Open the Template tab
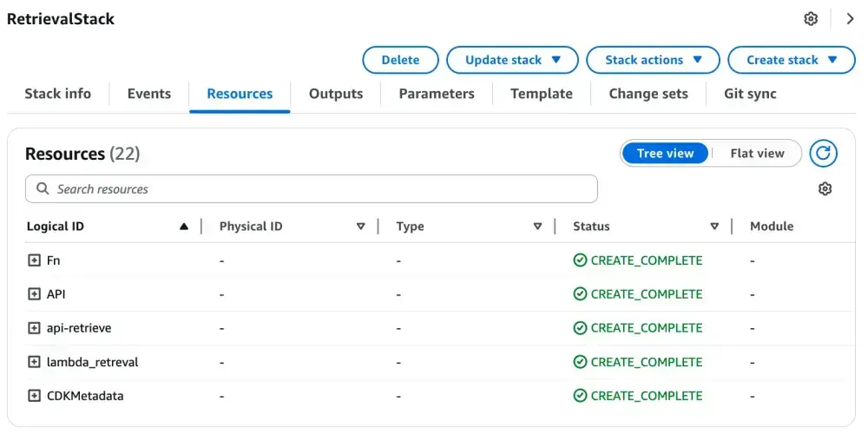This screenshot has height=441, width=868. click(x=541, y=94)
